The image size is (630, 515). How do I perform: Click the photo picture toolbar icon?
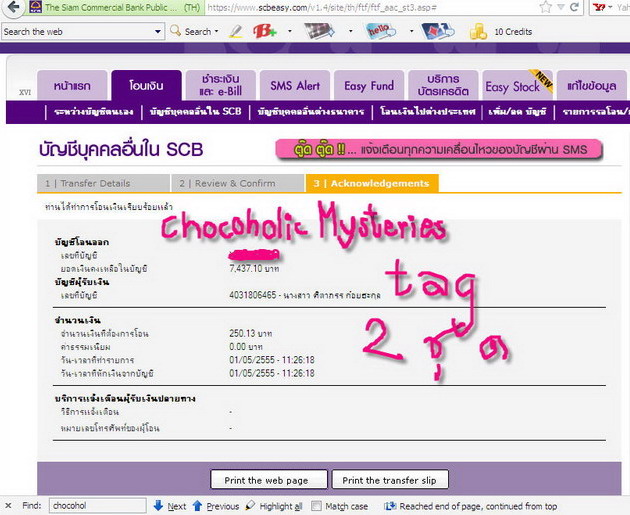319,31
